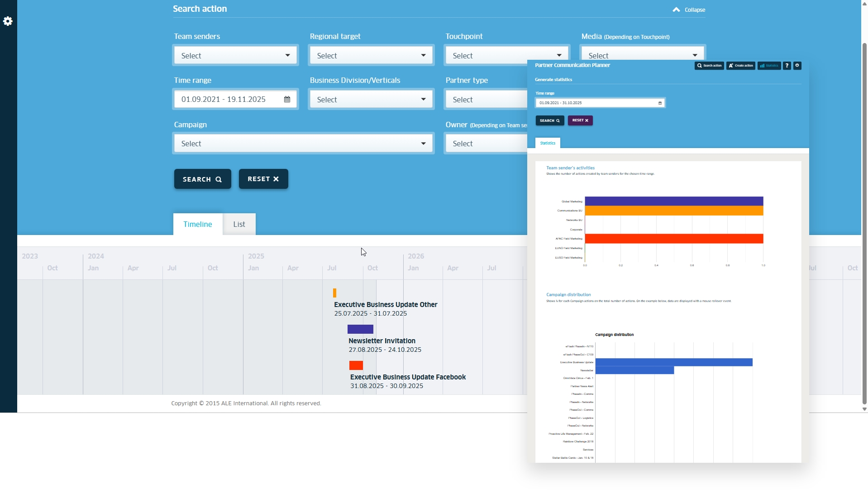
Task: Collapse the Search action panel
Action: point(688,10)
